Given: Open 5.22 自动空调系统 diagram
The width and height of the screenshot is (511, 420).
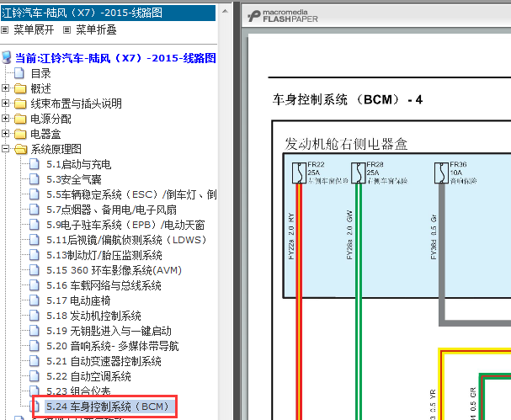Looking at the screenshot, I should pos(88,376).
